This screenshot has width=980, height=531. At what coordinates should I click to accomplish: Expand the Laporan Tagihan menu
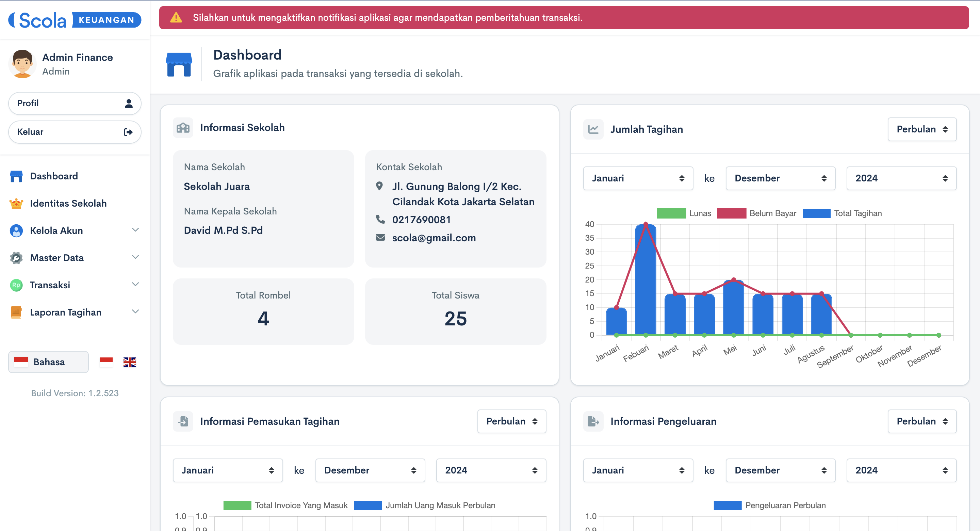coord(135,312)
